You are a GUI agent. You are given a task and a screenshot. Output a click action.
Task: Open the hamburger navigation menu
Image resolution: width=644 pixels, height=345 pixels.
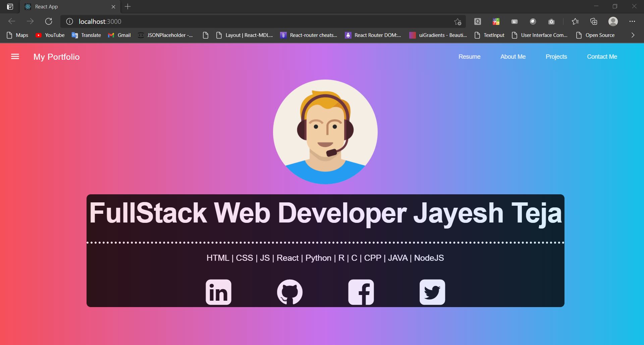(15, 56)
